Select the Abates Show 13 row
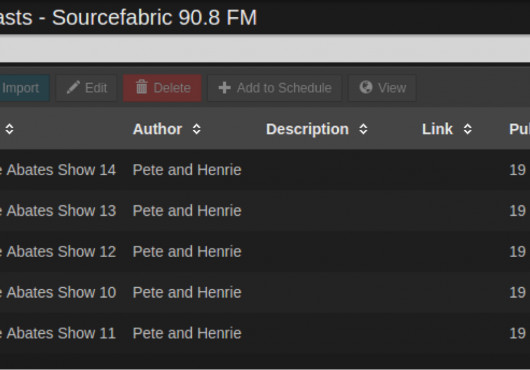 pyautogui.click(x=265, y=211)
